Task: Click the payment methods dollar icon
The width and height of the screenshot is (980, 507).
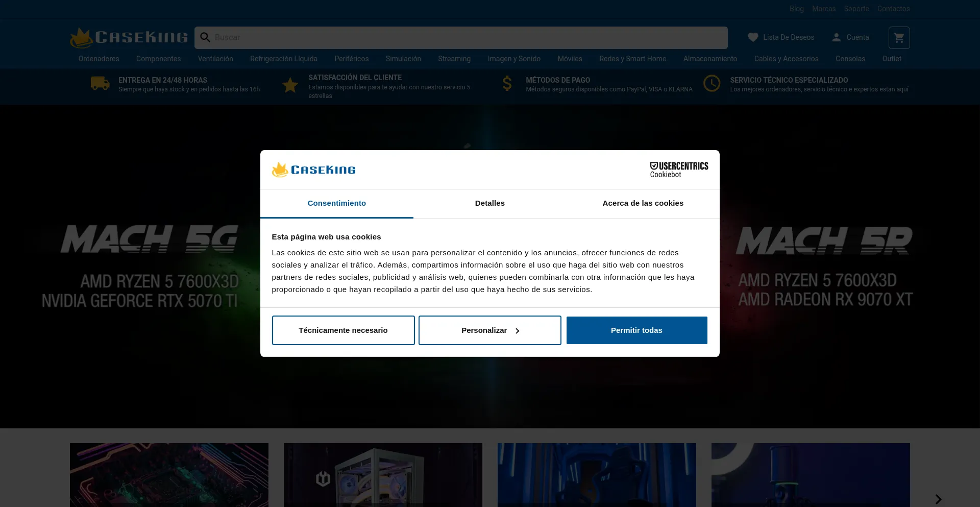Action: click(507, 83)
